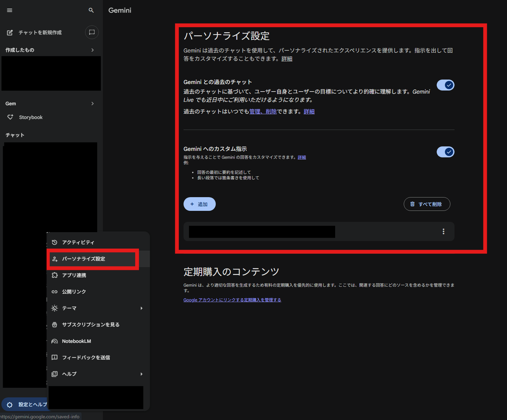
Task: Click the 設定とヘルプ gear icon
Action: pyautogui.click(x=10, y=405)
